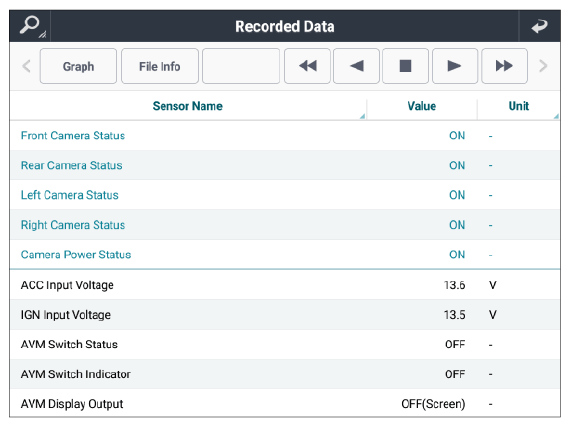Stop playback of recorded data
The image size is (570, 427).
coord(405,66)
